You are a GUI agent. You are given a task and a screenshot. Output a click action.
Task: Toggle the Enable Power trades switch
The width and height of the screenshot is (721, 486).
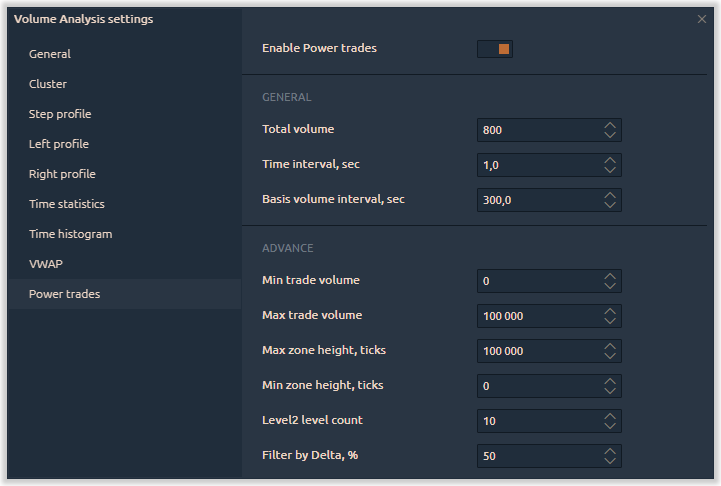coord(495,49)
